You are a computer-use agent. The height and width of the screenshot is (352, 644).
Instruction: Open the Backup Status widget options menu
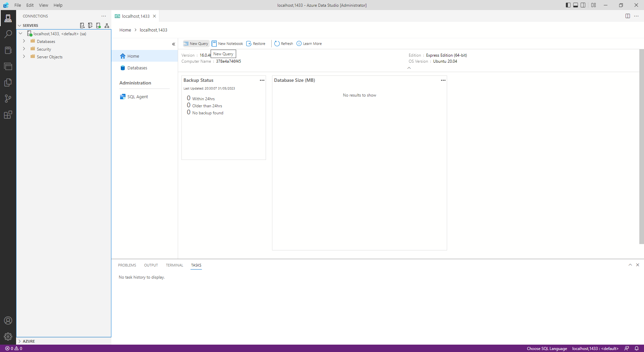262,80
